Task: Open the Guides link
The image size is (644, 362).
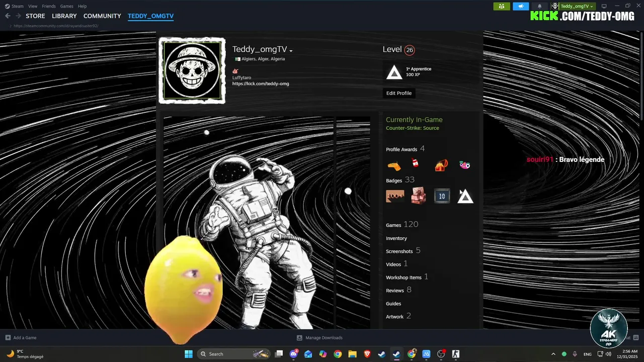Action: pyautogui.click(x=393, y=304)
